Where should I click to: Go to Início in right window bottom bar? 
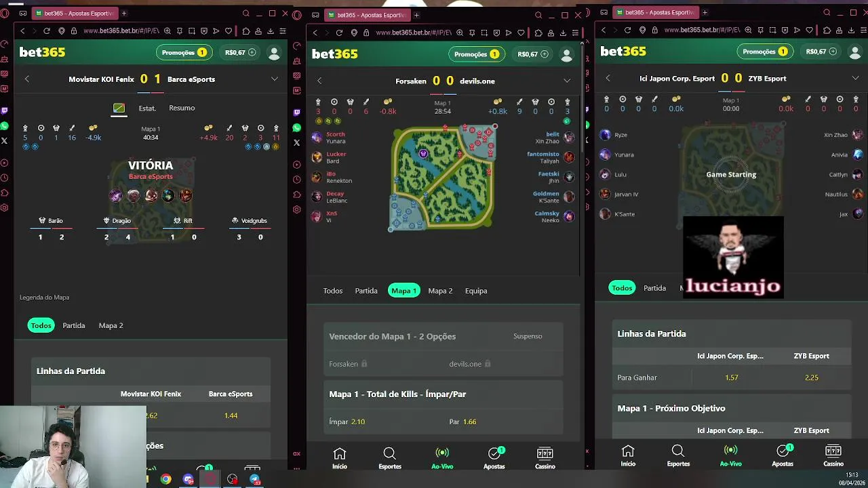pos(628,455)
